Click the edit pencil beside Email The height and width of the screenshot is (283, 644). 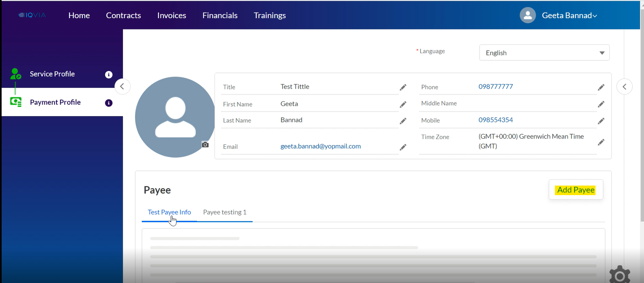coord(402,148)
